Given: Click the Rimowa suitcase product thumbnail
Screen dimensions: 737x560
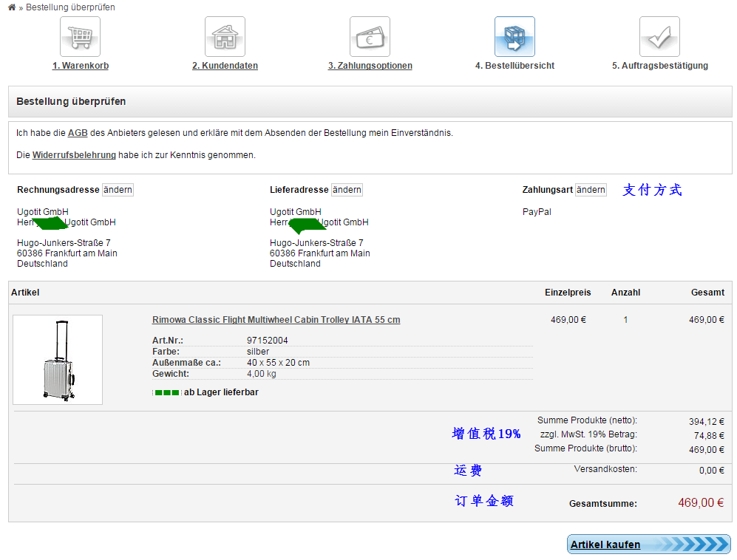Looking at the screenshot, I should point(58,360).
